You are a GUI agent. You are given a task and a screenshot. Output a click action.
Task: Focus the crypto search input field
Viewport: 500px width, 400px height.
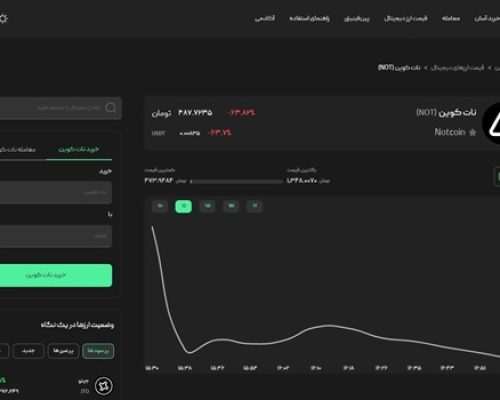[x=60, y=108]
